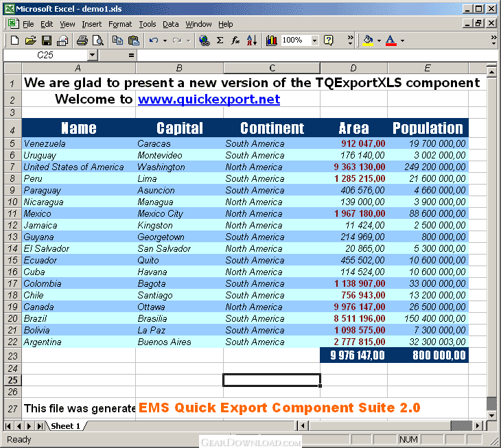
Task: Expand the Font Color palette dropdown
Action: pyautogui.click(x=402, y=40)
